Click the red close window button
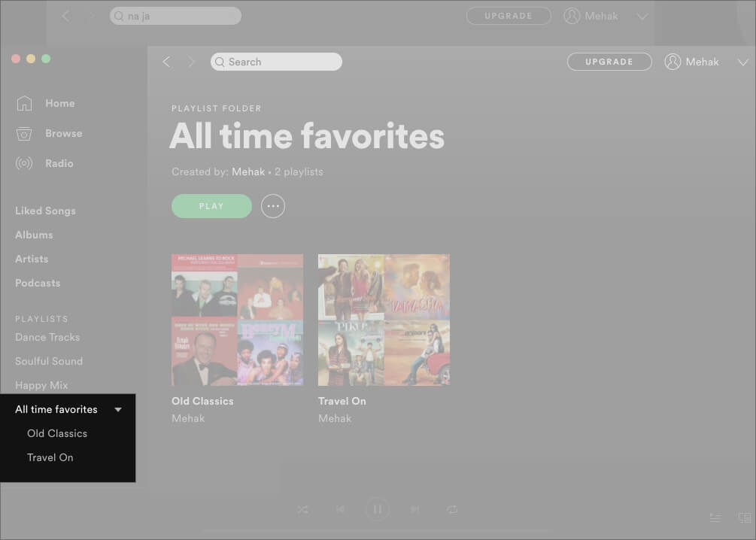 tap(16, 59)
